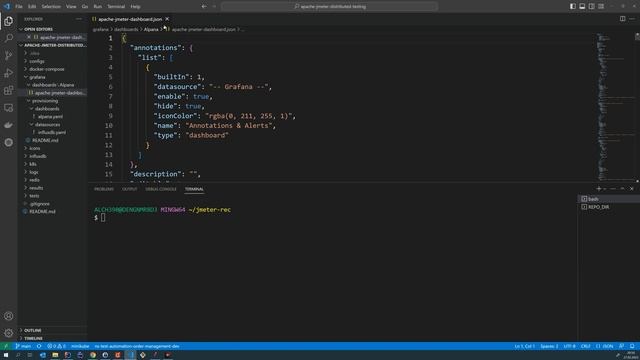Collapse the datasources folder
640x360 pixels.
(x=47, y=124)
